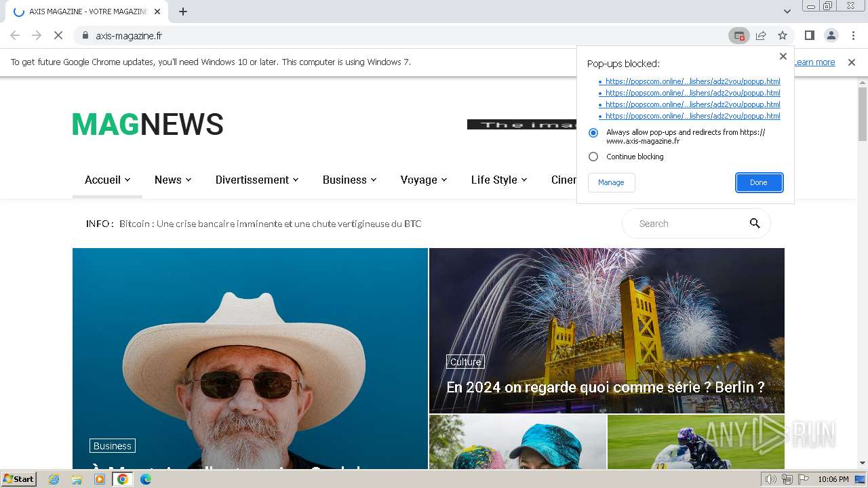Click the show desktop icon in tray
This screenshot has width=868, height=488.
(861, 479)
